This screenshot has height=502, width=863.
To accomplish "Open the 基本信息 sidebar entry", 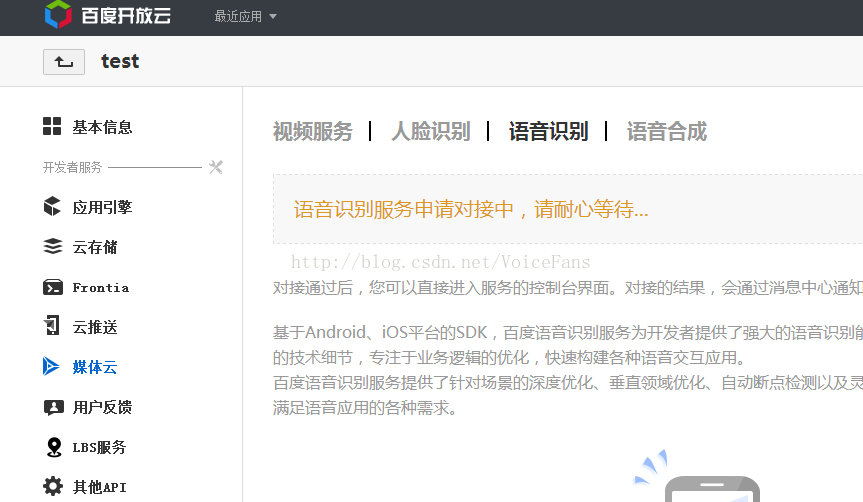I will (x=102, y=127).
